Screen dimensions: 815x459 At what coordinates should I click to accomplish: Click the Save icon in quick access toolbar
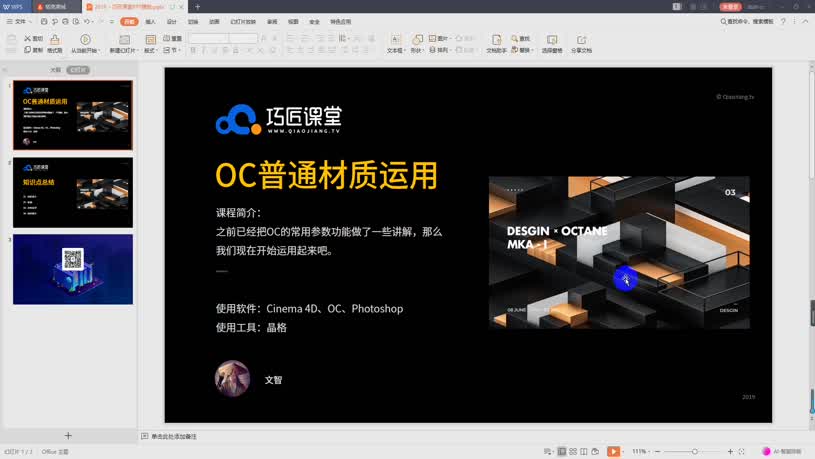coord(44,22)
